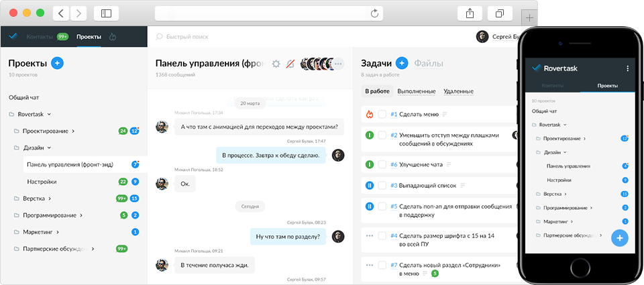Image resolution: width=644 pixels, height=285 pixels.
Task: Open the Файлы section link
Action: (428, 63)
